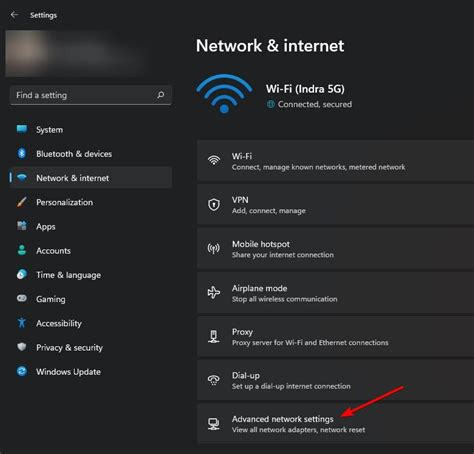Click the Bluetooth icon in sidebar
The image size is (474, 454).
point(22,153)
